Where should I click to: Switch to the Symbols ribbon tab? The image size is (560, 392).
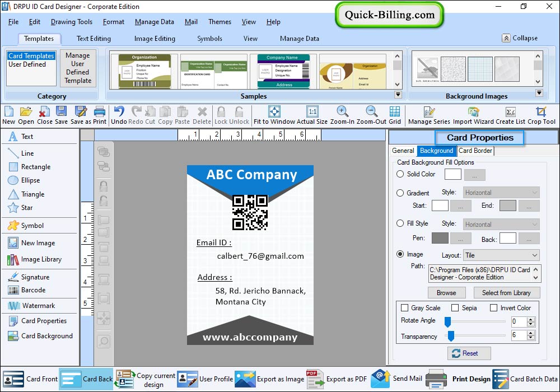tap(209, 39)
